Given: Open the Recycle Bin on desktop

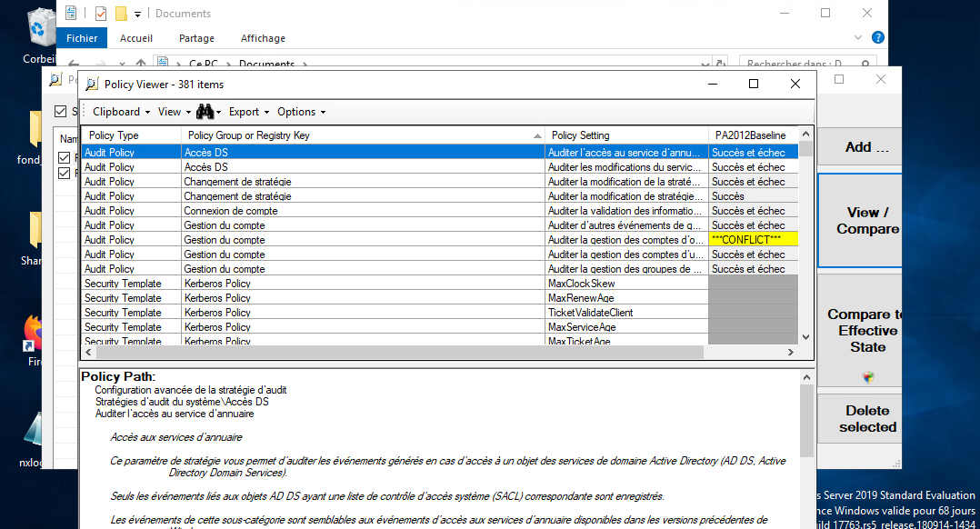Looking at the screenshot, I should click(41, 27).
